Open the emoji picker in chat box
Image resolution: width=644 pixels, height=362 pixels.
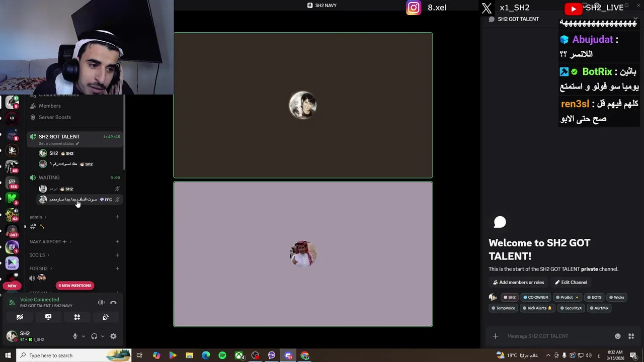coord(618,336)
